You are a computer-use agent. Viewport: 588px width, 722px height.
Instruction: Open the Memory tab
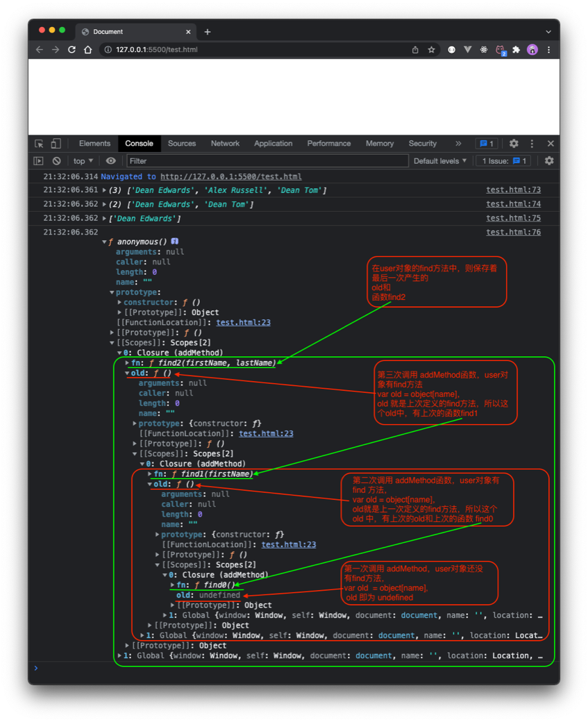coord(380,144)
